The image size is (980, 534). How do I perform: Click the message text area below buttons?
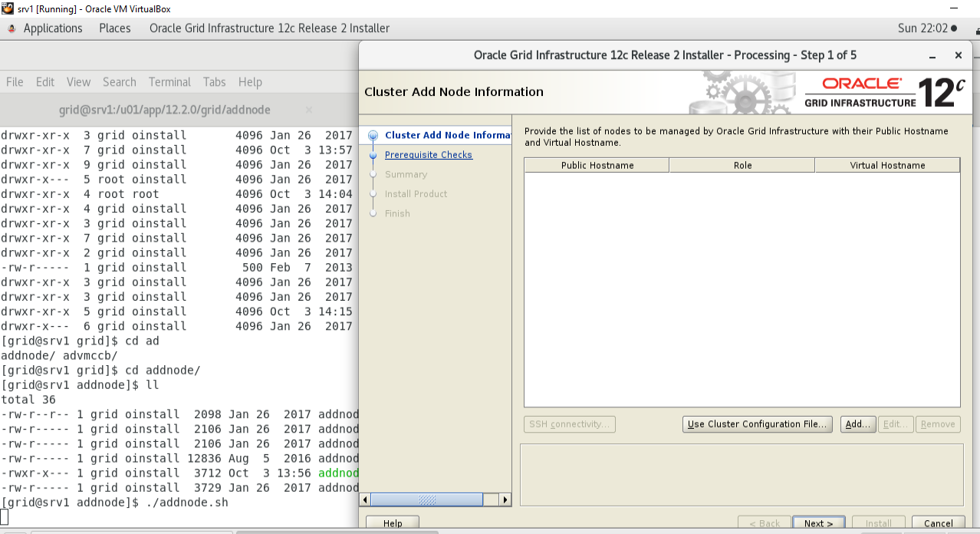pyautogui.click(x=742, y=474)
